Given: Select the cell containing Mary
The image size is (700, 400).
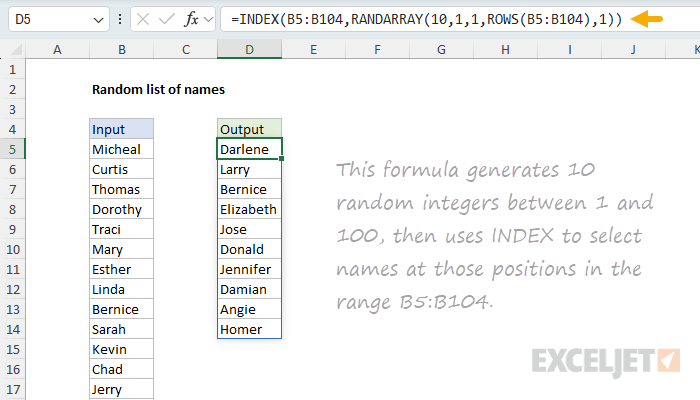Looking at the screenshot, I should pyautogui.click(x=121, y=250).
